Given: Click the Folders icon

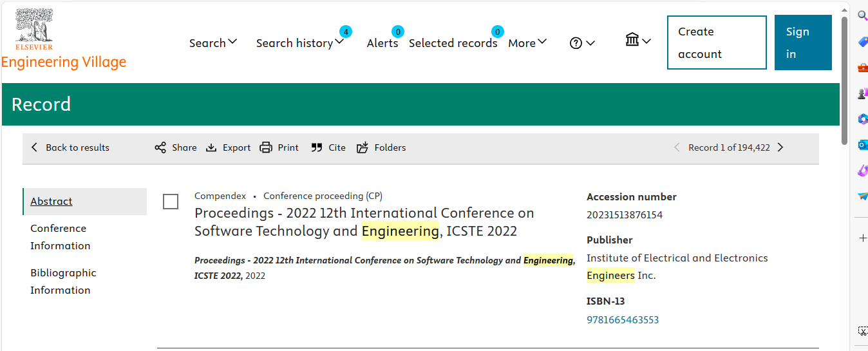Looking at the screenshot, I should [x=363, y=147].
